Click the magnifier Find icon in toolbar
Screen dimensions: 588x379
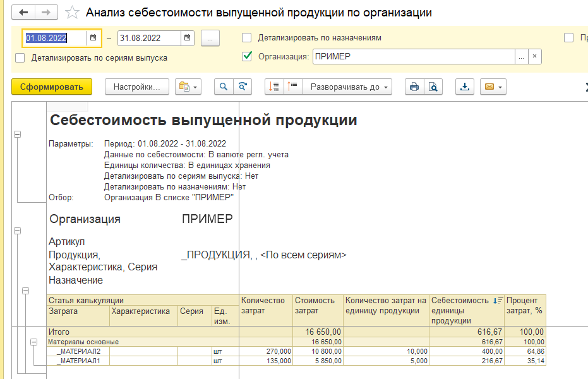224,87
